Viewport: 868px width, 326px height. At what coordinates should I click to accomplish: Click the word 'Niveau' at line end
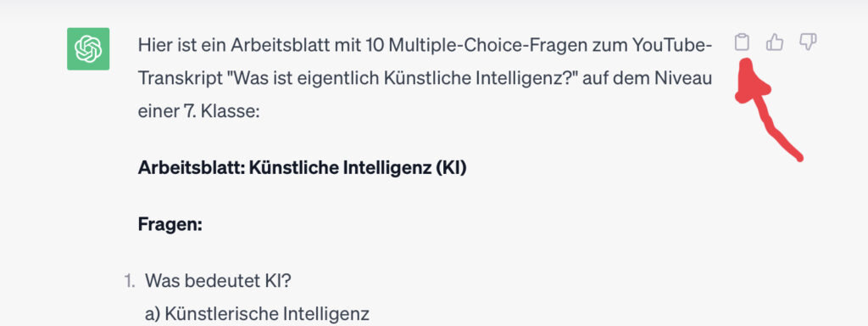click(683, 79)
